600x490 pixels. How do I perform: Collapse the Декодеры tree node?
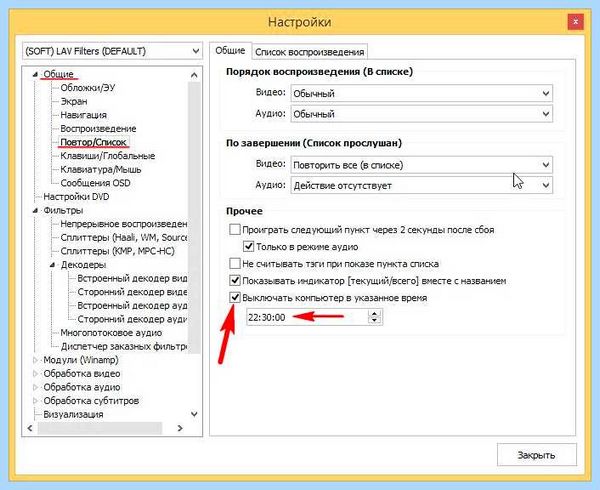click(52, 265)
